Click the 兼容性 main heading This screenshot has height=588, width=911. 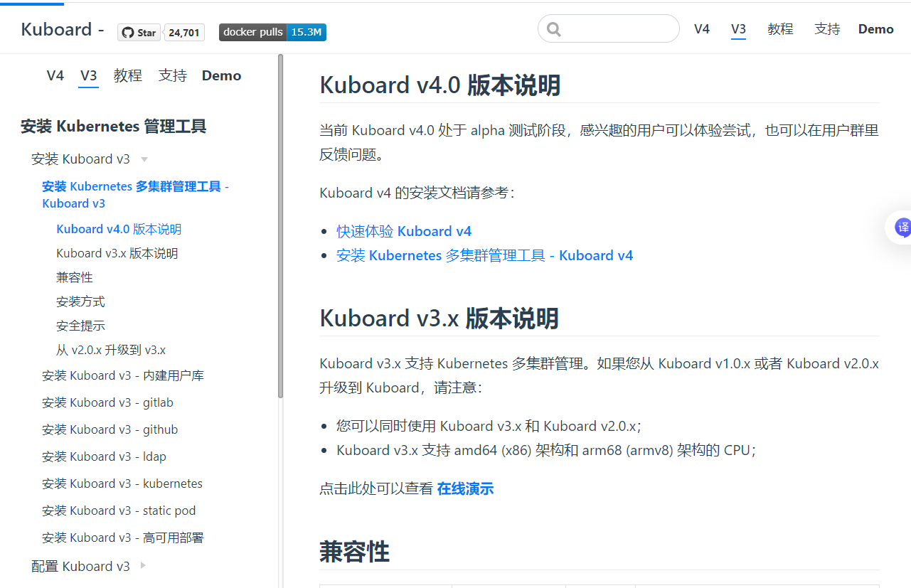coord(354,551)
